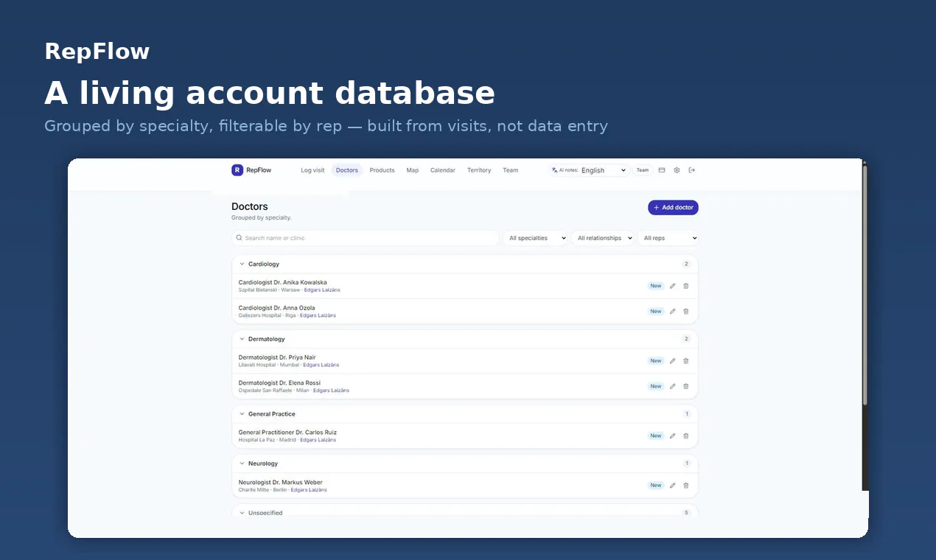936x560 pixels.
Task: Delete Dr. Anika Kowalska's record
Action: point(685,286)
